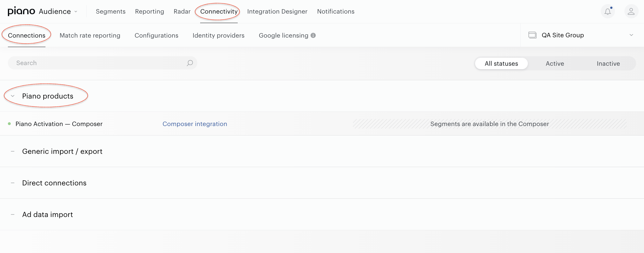Viewport: 644px width, 253px height.
Task: Open the notifications bell icon
Action: pos(608,12)
